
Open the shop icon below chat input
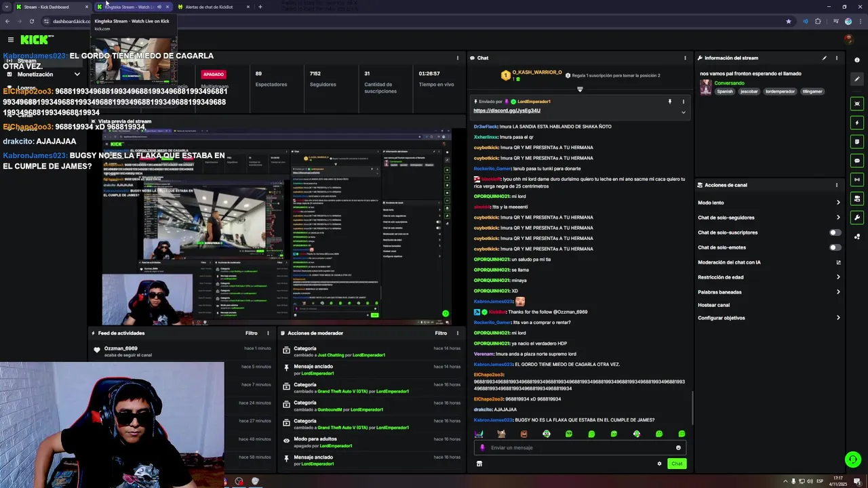479,464
